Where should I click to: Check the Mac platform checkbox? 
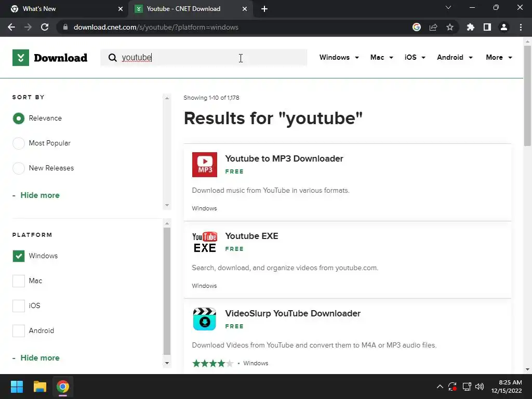pos(19,281)
